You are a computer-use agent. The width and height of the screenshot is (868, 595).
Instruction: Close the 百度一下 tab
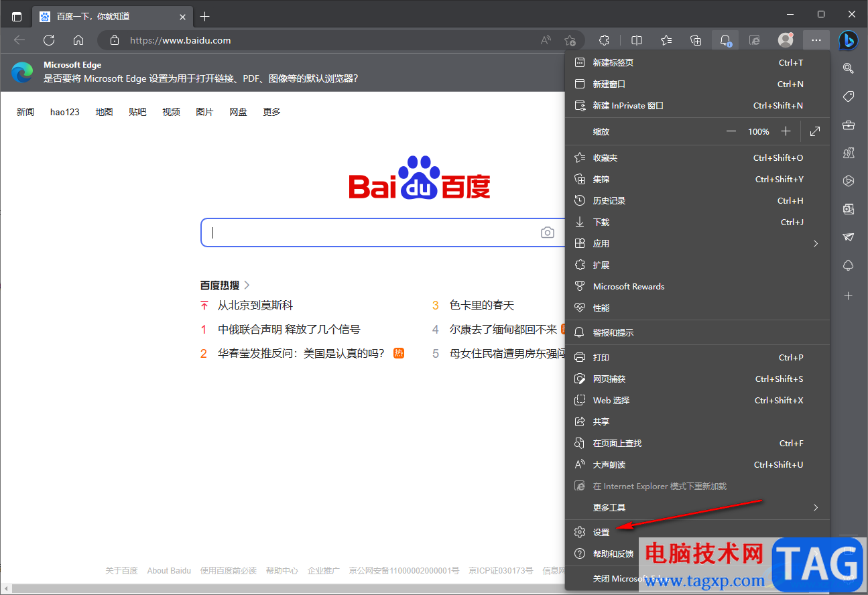coord(182,16)
